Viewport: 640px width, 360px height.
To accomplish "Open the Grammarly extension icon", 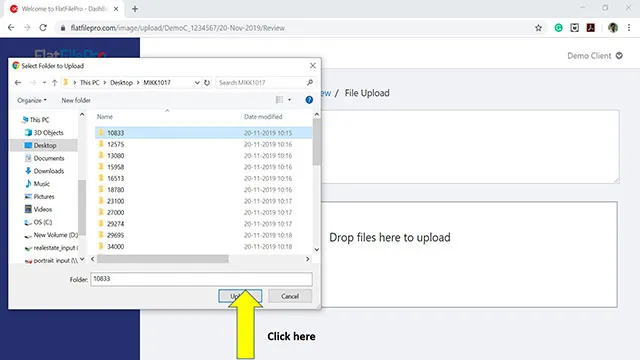I will 558,28.
